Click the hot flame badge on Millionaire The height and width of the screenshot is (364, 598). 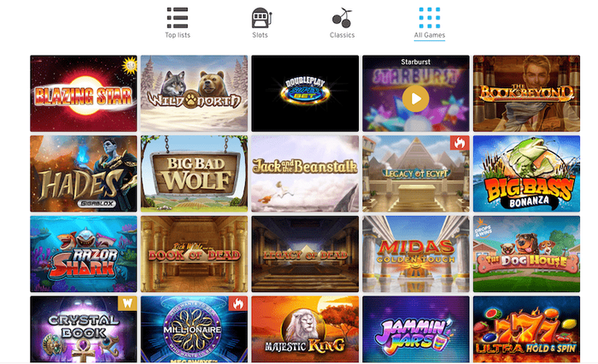click(238, 303)
